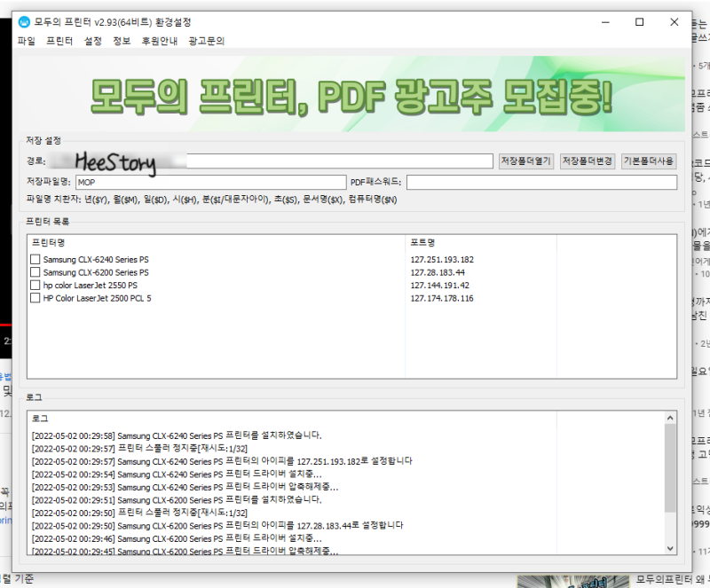Click the 포트명 column header
This screenshot has width=710, height=588.
click(x=481, y=243)
